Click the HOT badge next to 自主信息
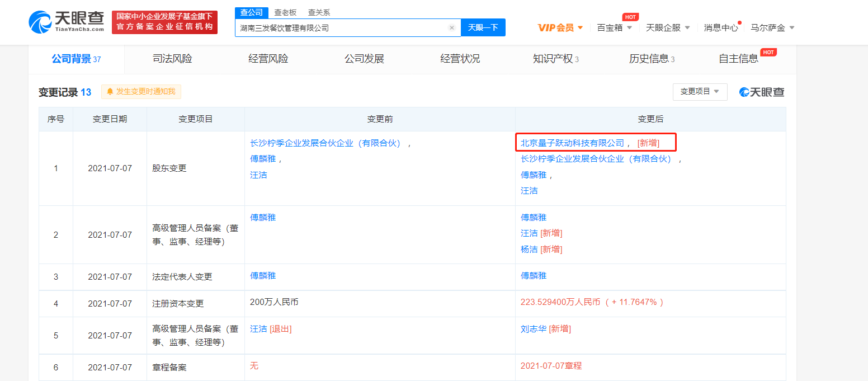 click(x=768, y=52)
